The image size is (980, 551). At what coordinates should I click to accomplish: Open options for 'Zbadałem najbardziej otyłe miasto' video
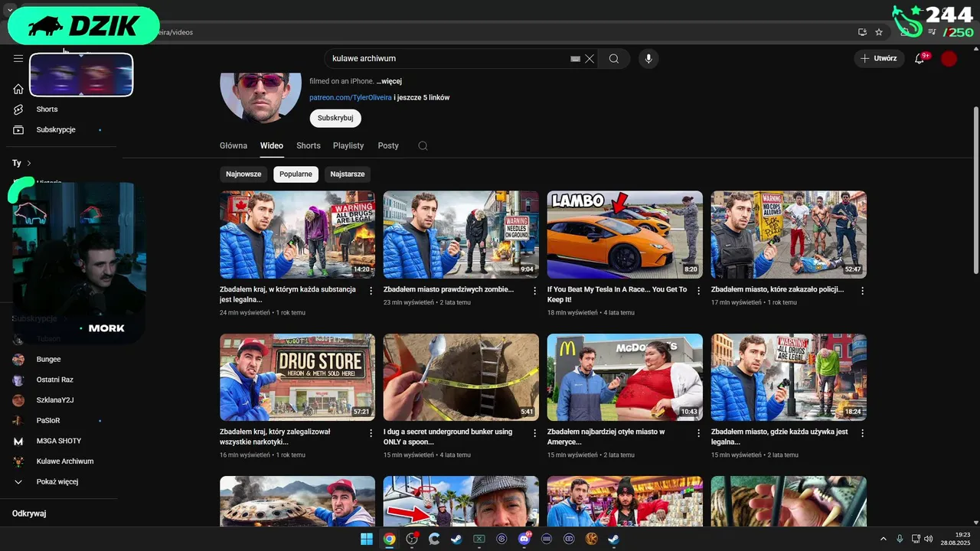pos(699,433)
